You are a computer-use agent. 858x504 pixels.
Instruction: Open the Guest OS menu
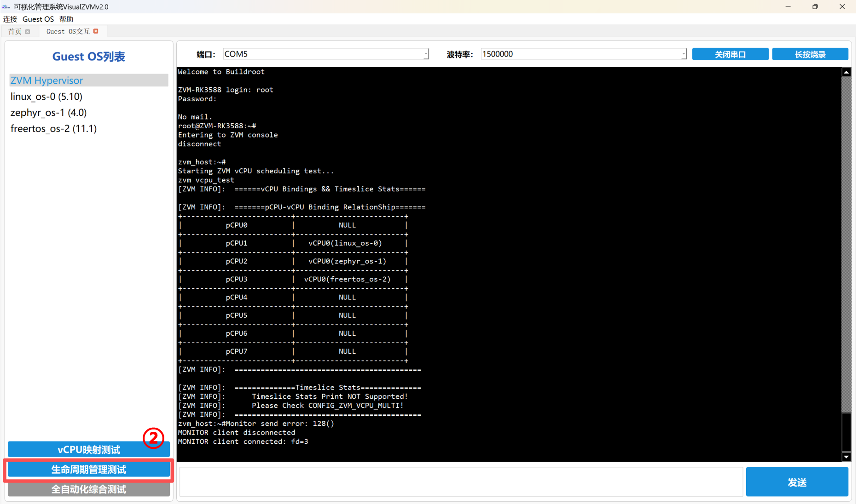pos(38,19)
